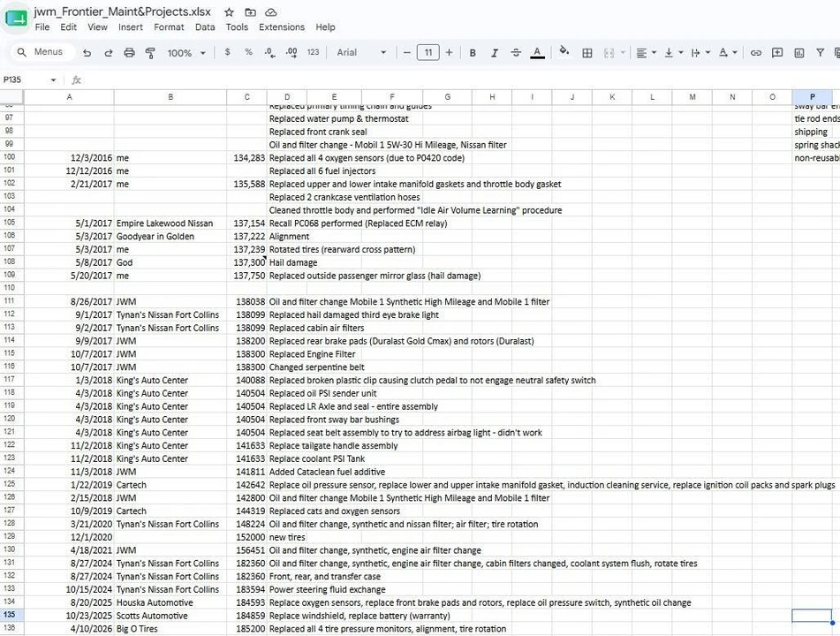Open the File menu

[x=42, y=26]
